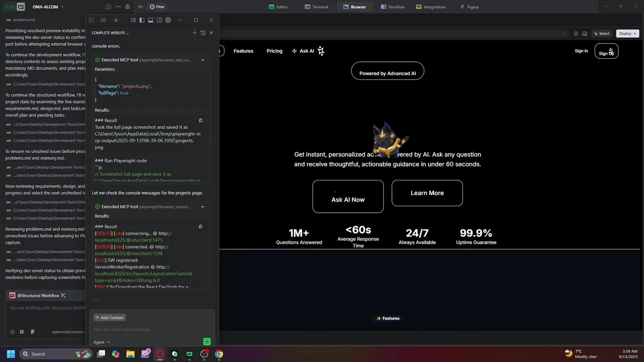Toggle responsive device view icon
644x362 pixels.
585,34
